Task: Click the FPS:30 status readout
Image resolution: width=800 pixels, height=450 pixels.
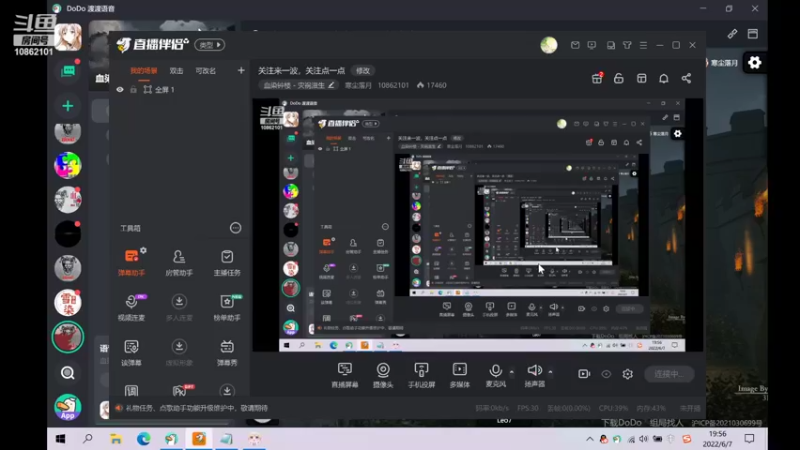Action: [528, 408]
